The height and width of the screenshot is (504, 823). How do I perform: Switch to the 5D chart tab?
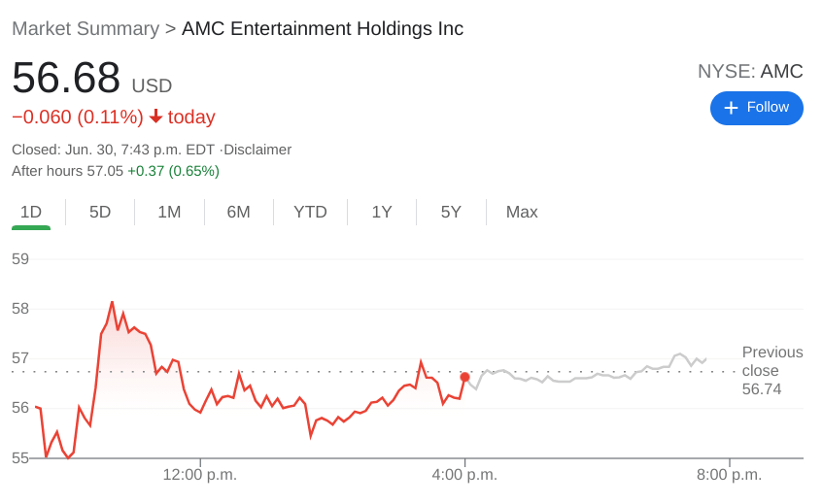click(x=100, y=212)
